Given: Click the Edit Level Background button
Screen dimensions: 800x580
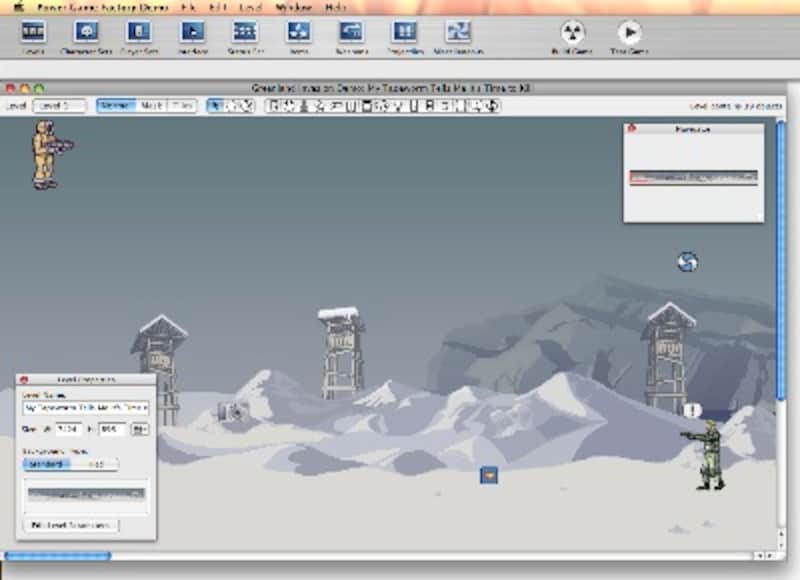Looking at the screenshot, I should pos(70,525).
